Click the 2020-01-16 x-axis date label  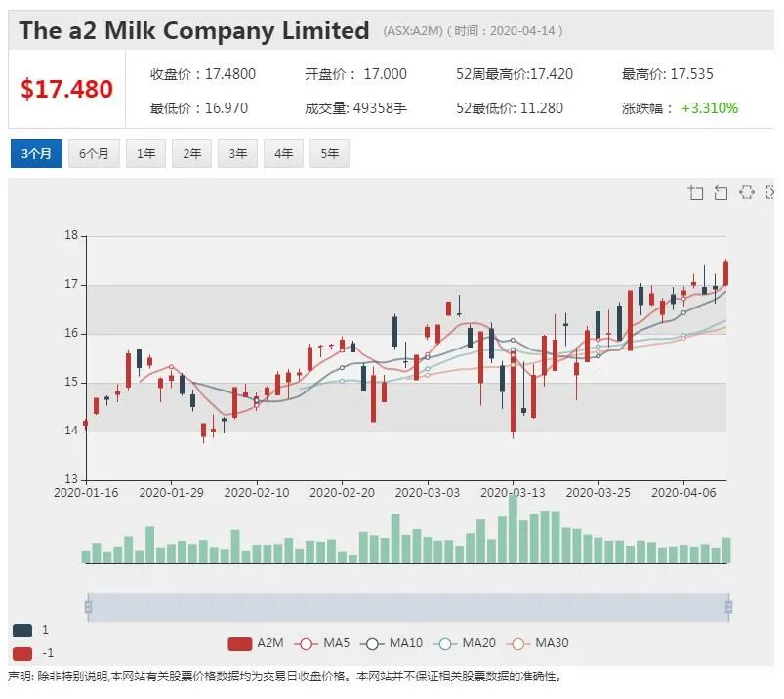coord(86,493)
